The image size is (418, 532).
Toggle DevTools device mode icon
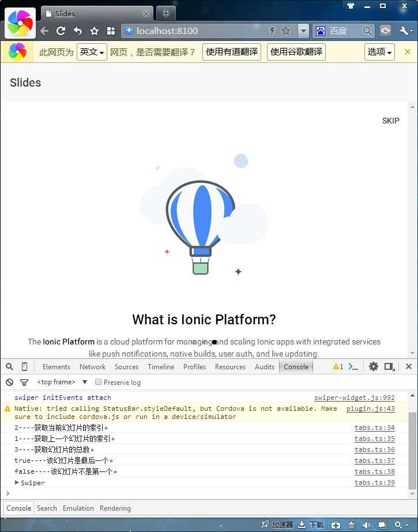tap(24, 366)
